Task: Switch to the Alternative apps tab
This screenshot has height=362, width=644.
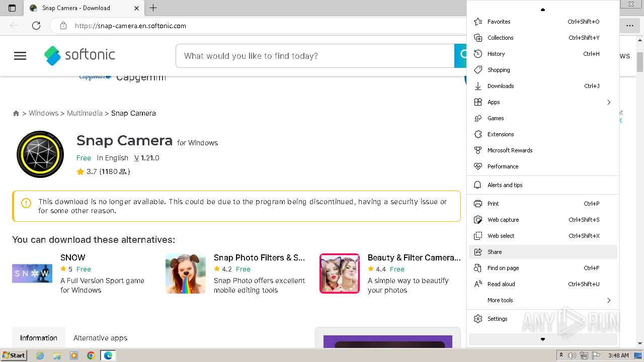Action: [101, 338]
